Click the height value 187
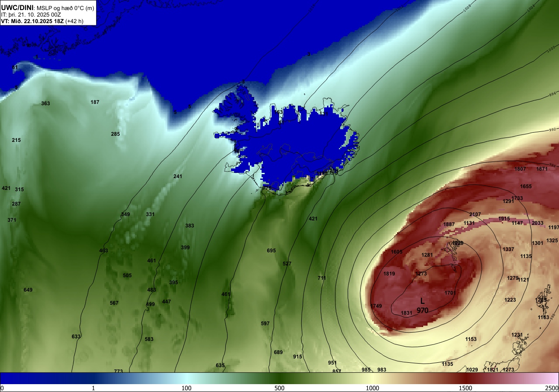Image resolution: width=559 pixels, height=392 pixels. click(95, 102)
